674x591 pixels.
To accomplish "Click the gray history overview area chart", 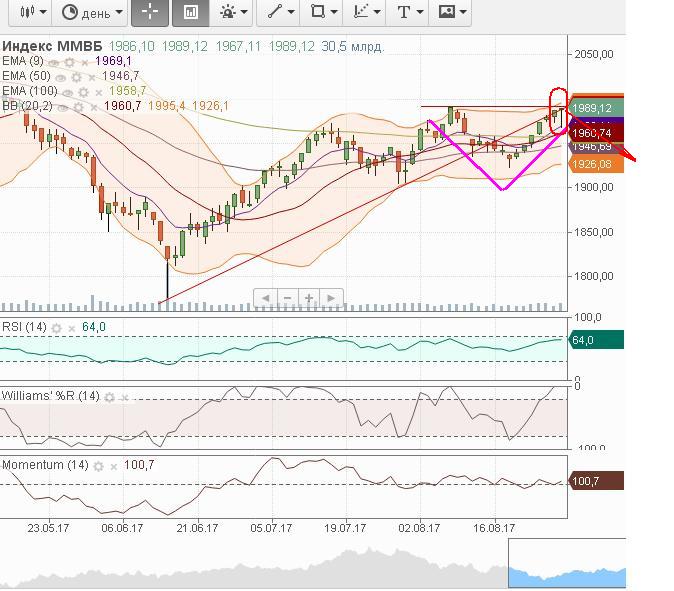I will point(254,567).
